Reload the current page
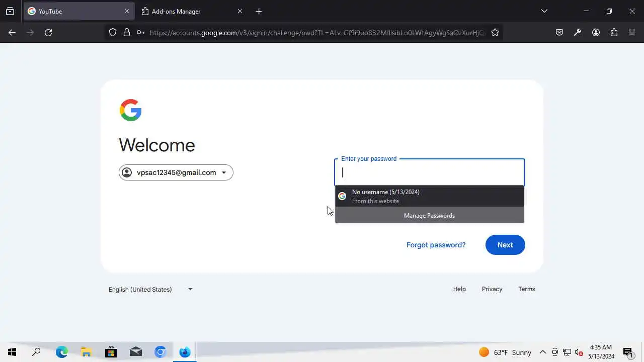 48,32
